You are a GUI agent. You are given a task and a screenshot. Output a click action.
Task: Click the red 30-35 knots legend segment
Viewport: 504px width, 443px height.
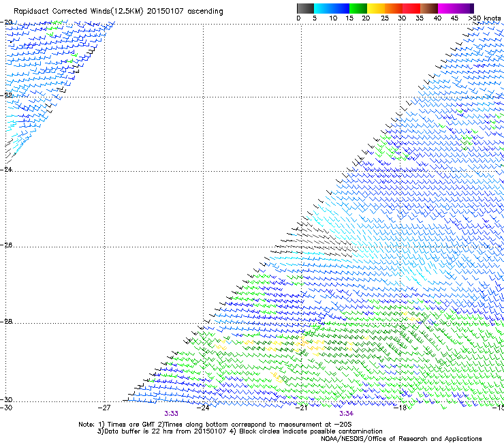click(x=411, y=8)
